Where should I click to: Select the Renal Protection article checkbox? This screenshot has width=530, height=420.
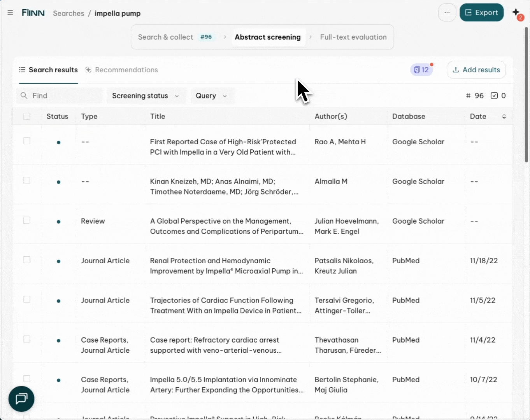26,260
